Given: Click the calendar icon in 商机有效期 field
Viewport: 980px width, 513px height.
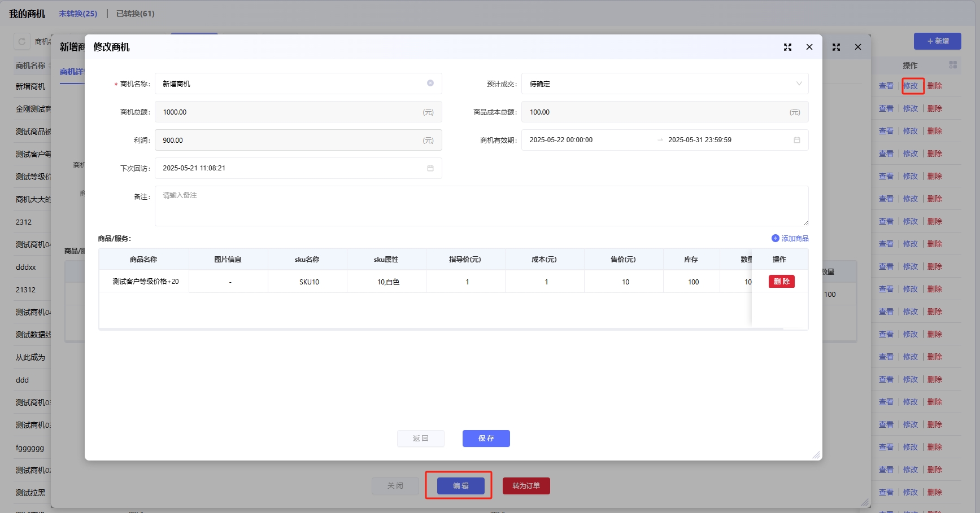Looking at the screenshot, I should click(797, 140).
